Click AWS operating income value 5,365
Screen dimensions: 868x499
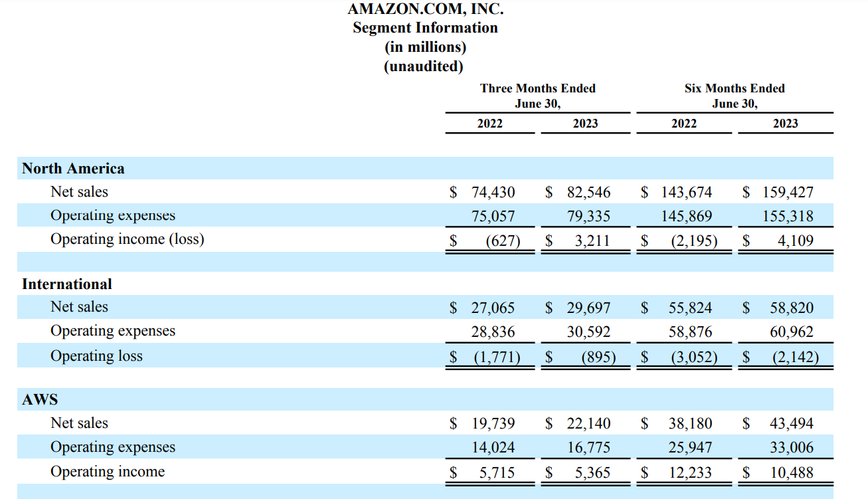point(592,473)
